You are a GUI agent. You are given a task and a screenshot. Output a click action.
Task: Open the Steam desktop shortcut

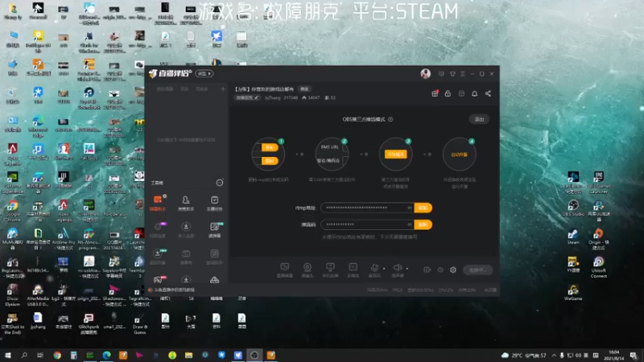(573, 237)
